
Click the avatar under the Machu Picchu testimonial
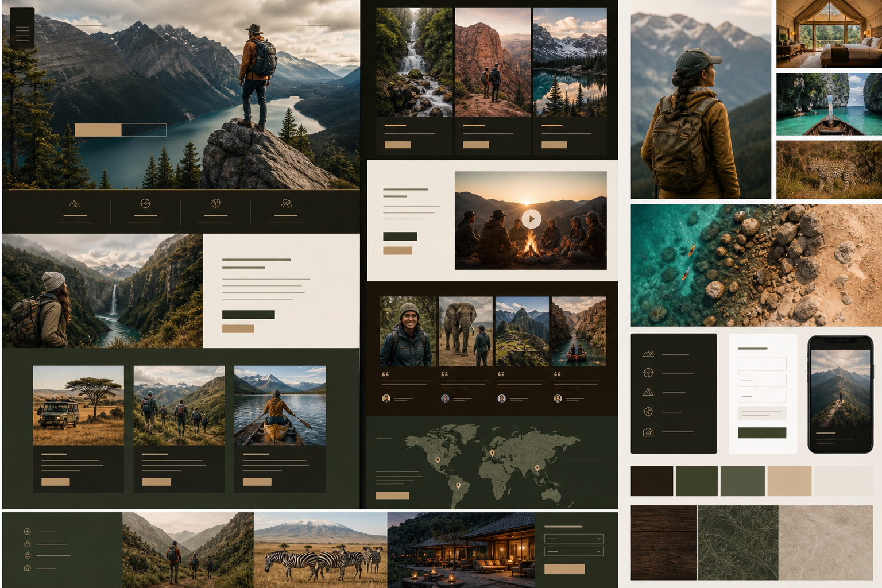(501, 398)
